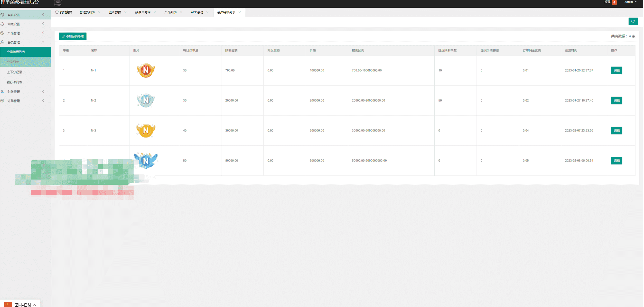Screen dimensions: 644x307
Task: Click the hamburger menu toggle icon
Action: pos(58,2)
